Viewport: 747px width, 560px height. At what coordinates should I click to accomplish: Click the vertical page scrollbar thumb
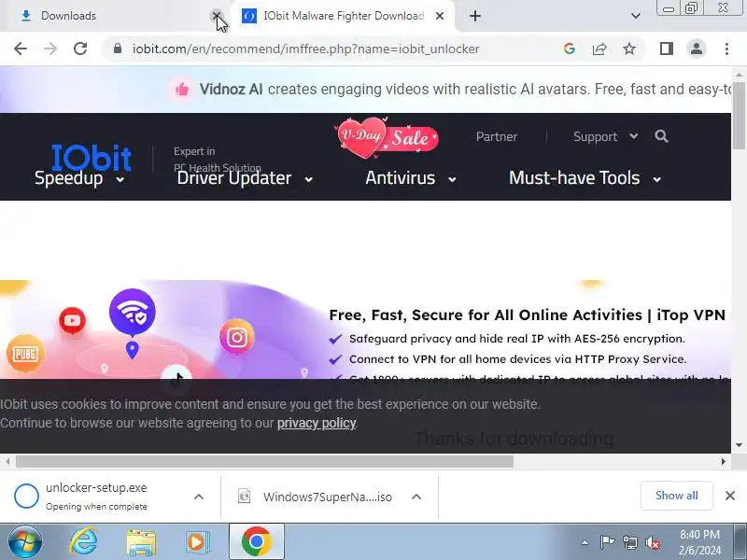coord(739,115)
